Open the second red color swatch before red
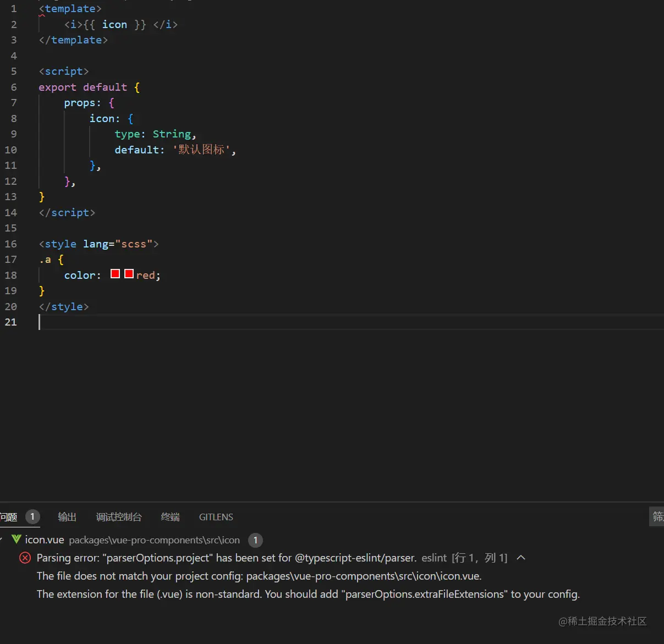Screen dimensions: 664x644 tap(129, 274)
